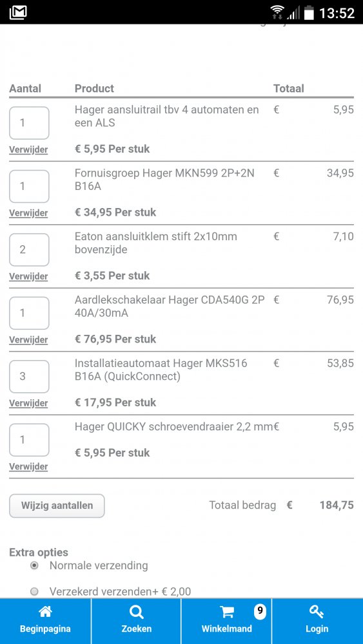
Task: Open search via magnifier icon Zoeken
Action: tap(136, 612)
